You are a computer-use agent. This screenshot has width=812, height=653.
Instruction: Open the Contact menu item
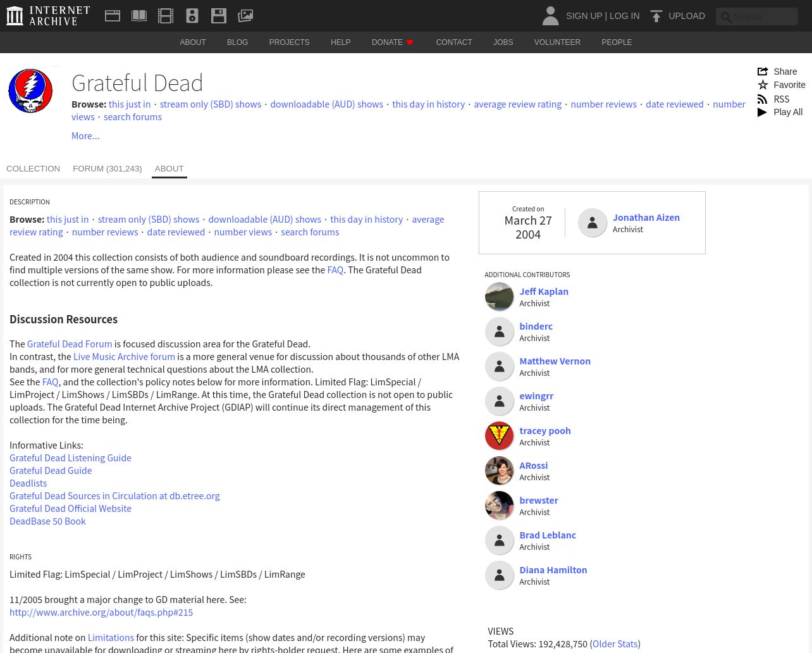point(454,42)
